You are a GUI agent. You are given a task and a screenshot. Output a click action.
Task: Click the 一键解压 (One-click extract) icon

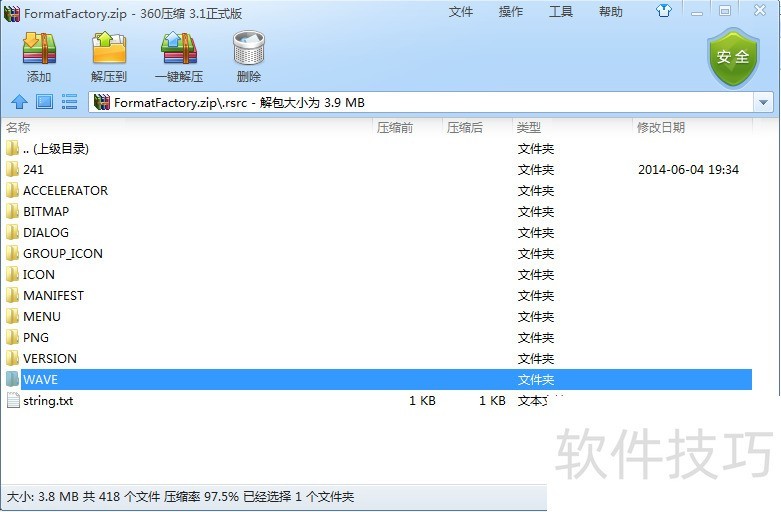point(179,48)
